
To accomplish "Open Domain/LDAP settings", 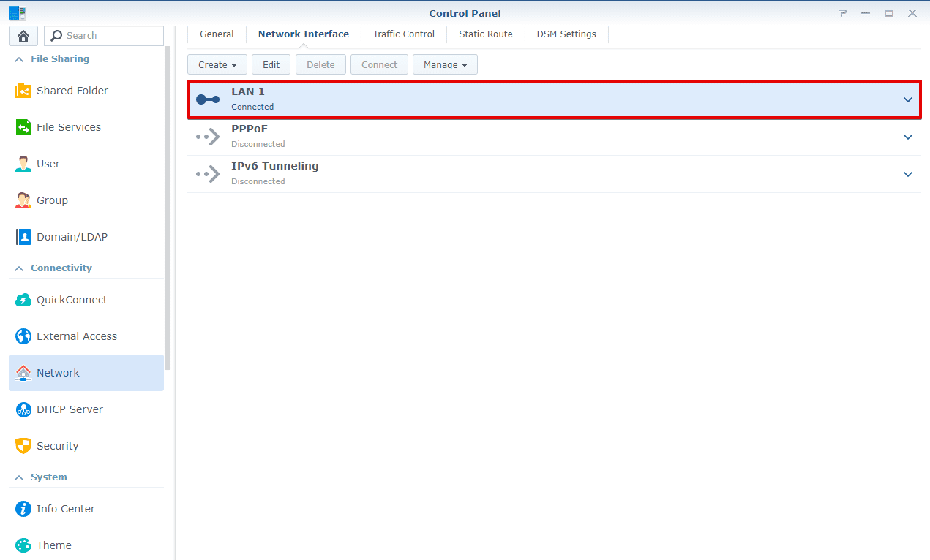I will [70, 236].
